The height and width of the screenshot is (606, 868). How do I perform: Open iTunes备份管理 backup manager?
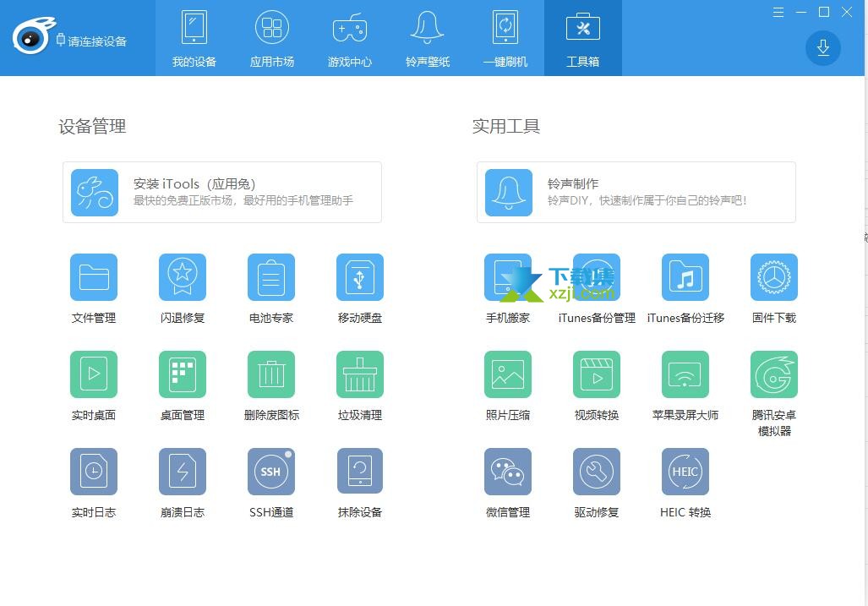click(597, 277)
